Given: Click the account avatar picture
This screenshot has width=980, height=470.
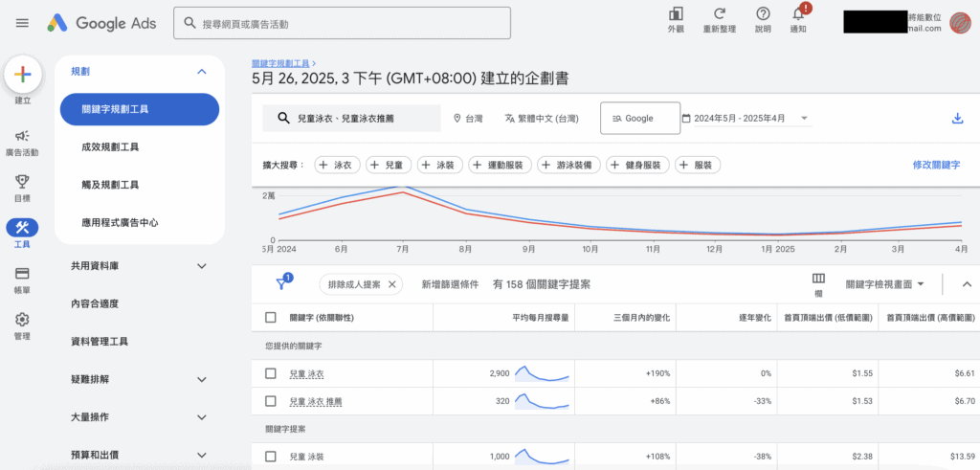Looking at the screenshot, I should pyautogui.click(x=959, y=23).
